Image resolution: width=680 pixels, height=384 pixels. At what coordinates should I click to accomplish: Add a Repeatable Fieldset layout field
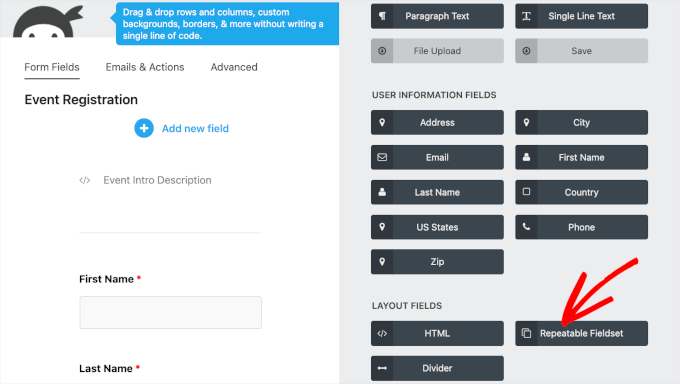(x=582, y=333)
